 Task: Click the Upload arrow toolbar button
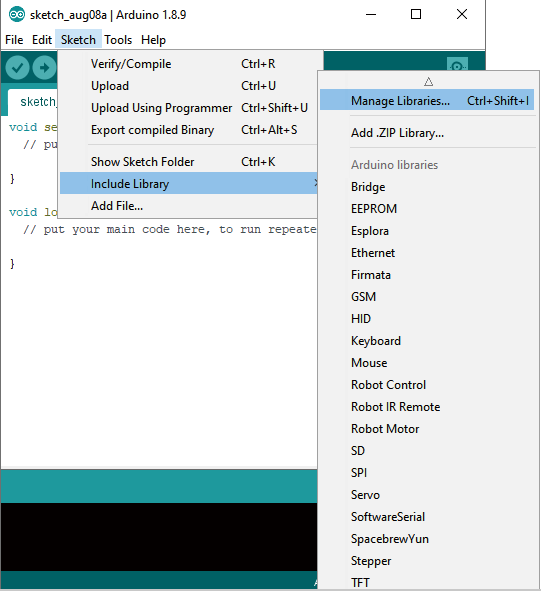[x=44, y=68]
